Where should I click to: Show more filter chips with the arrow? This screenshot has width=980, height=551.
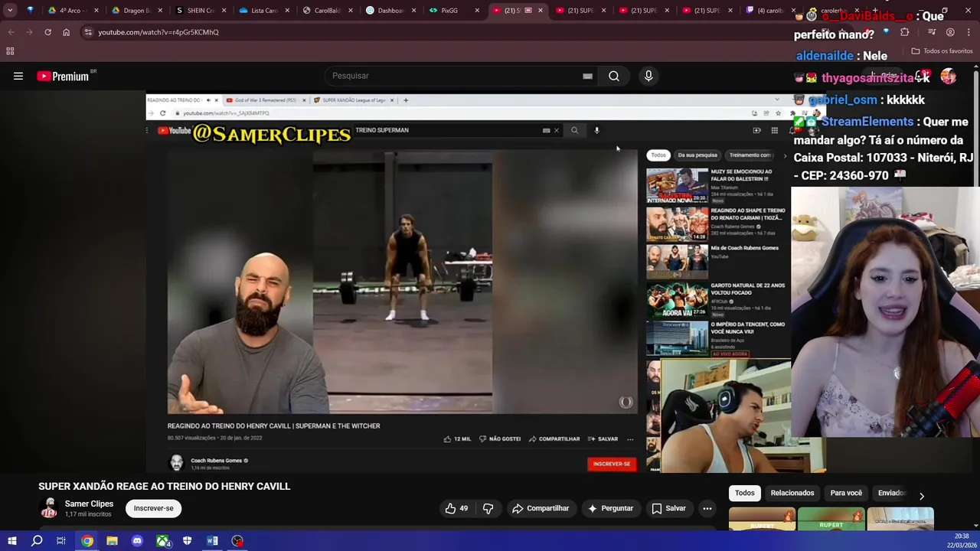click(x=922, y=497)
